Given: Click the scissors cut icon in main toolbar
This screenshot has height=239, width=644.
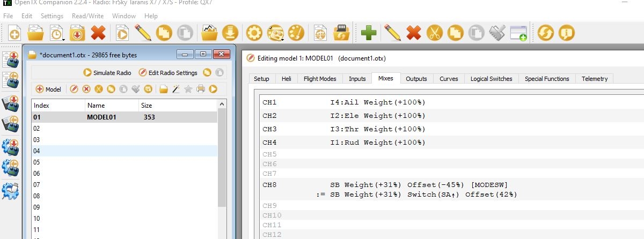Looking at the screenshot, I should click(434, 33).
